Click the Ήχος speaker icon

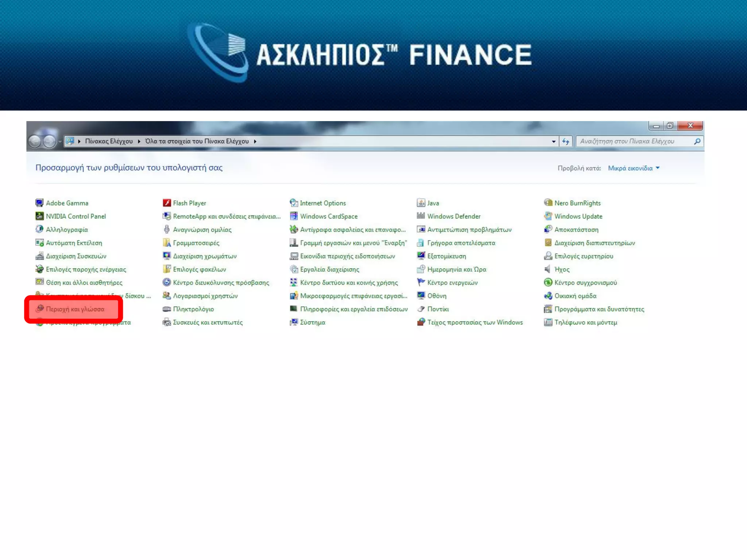548,269
